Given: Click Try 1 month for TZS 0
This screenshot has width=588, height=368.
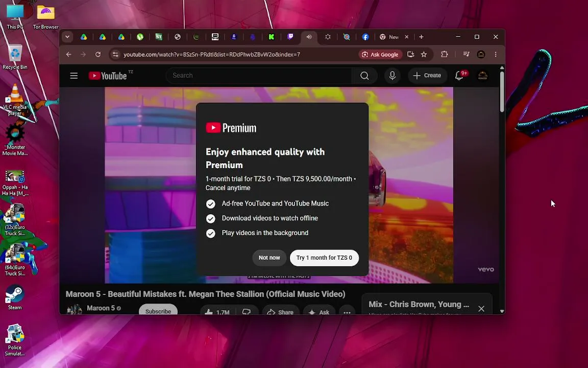Looking at the screenshot, I should click(325, 258).
